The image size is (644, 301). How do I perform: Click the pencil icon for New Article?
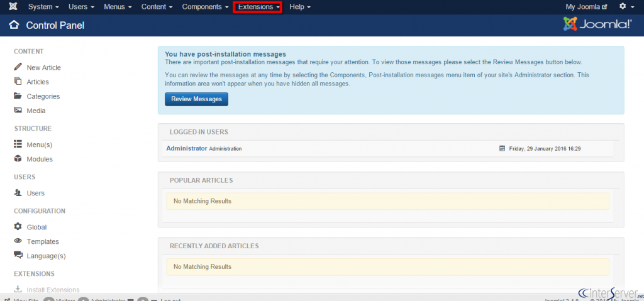18,67
